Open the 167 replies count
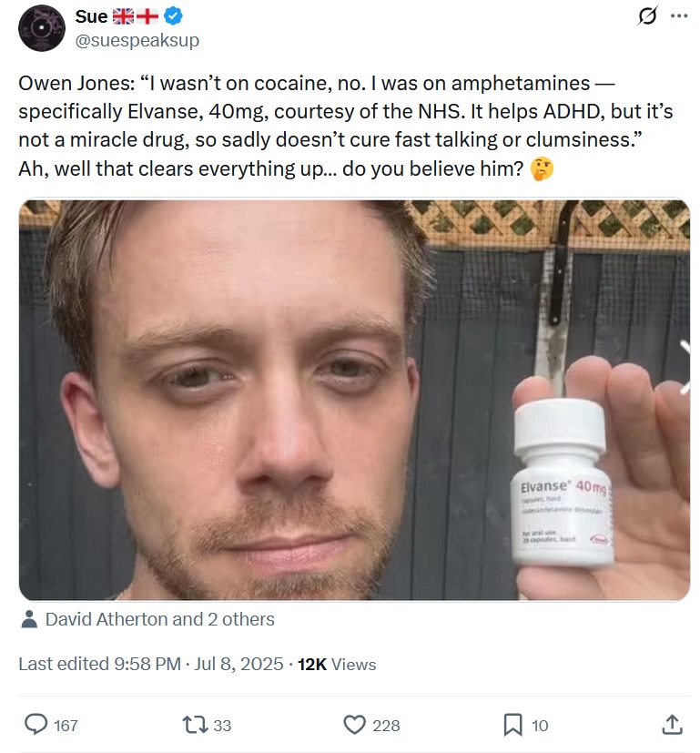 (66, 725)
